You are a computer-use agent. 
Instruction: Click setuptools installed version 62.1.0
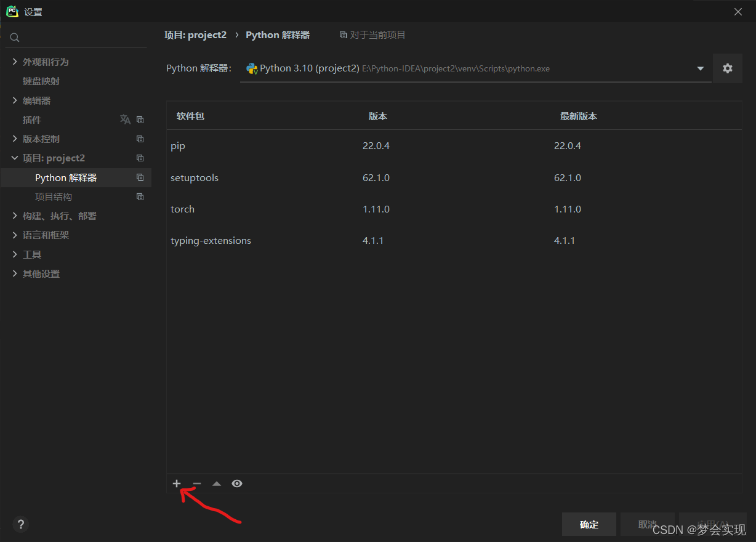(376, 178)
